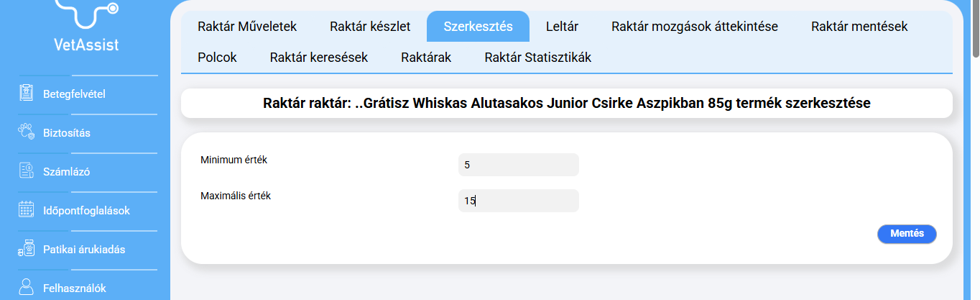The height and width of the screenshot is (300, 980).
Task: Click the Felhasználók user icon
Action: point(27,288)
